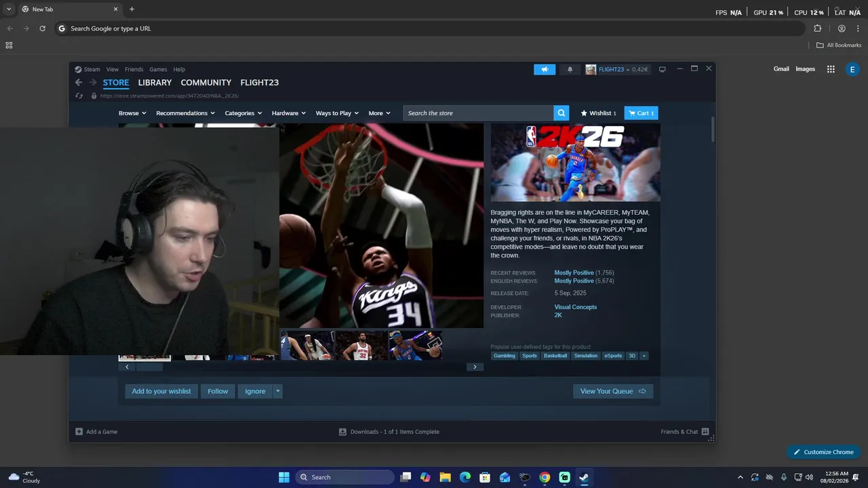Click Gambling tag
The height and width of the screenshot is (488, 868).
pos(504,356)
